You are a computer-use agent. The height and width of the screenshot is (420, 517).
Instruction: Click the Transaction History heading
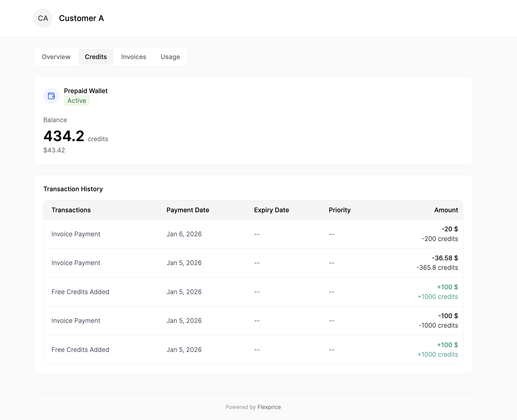(73, 189)
